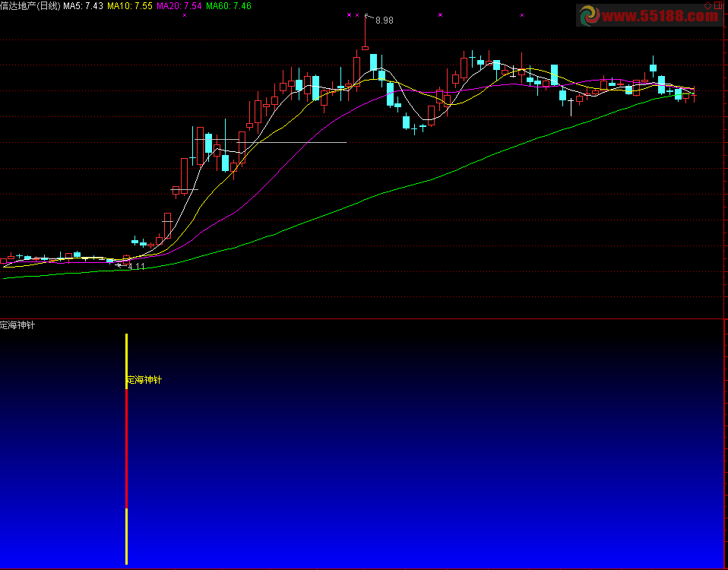
Task: Click the 4.11 low price label
Action: [136, 267]
